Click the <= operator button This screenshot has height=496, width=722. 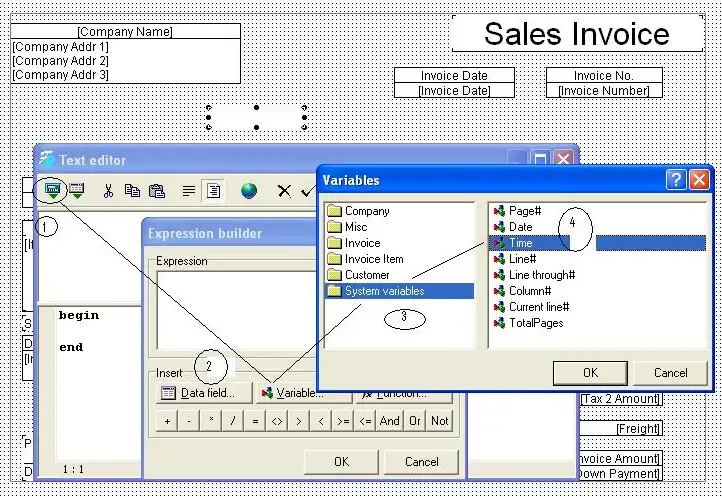coord(365,421)
